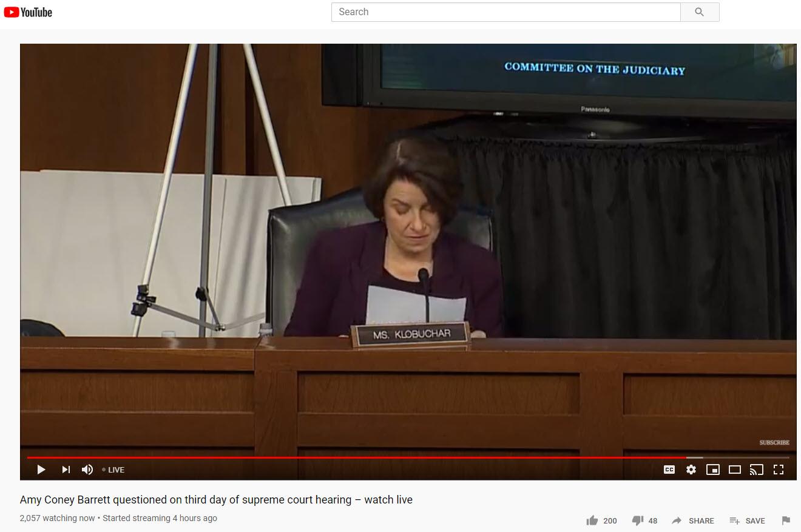801x532 pixels.
Task: Report the video using flag icon
Action: (x=786, y=520)
